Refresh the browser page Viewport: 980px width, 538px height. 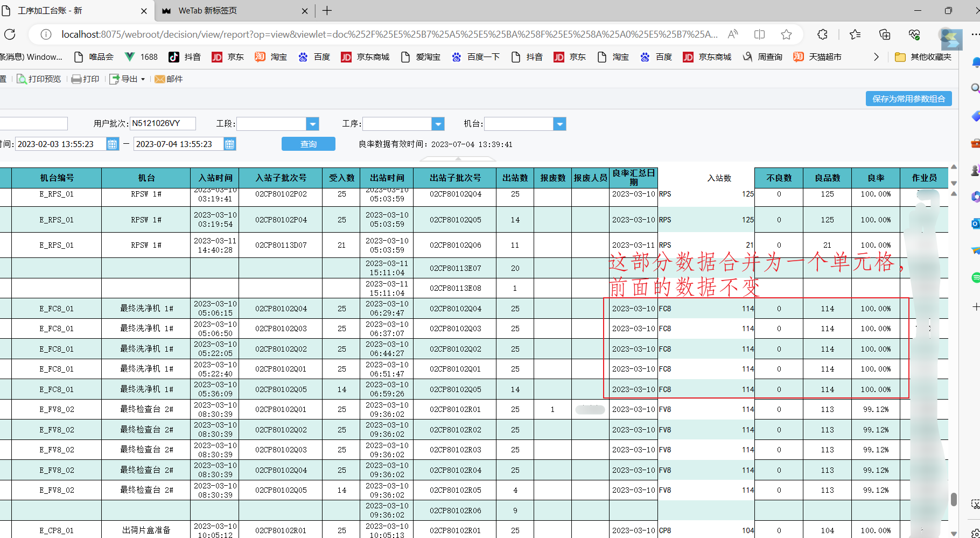coord(10,34)
